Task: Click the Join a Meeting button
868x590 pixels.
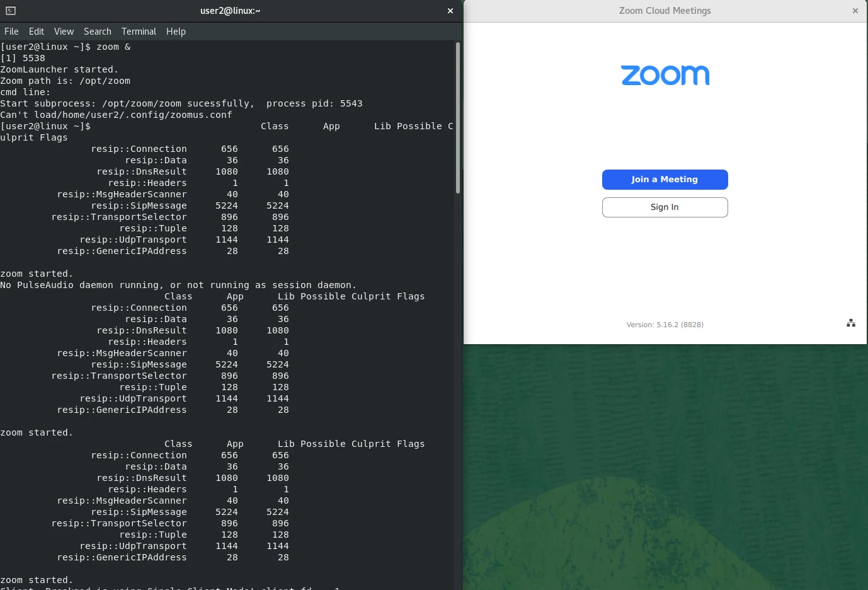Action: [x=665, y=180]
